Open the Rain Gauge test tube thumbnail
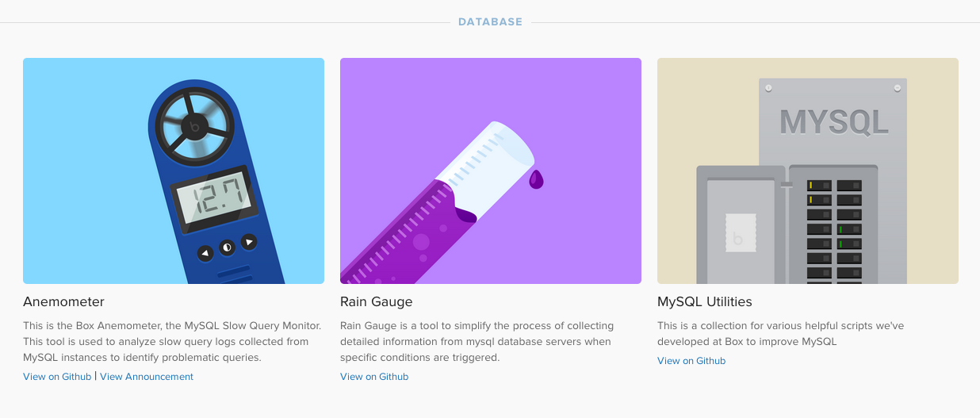Viewport: 980px width, 418px height. (x=491, y=171)
